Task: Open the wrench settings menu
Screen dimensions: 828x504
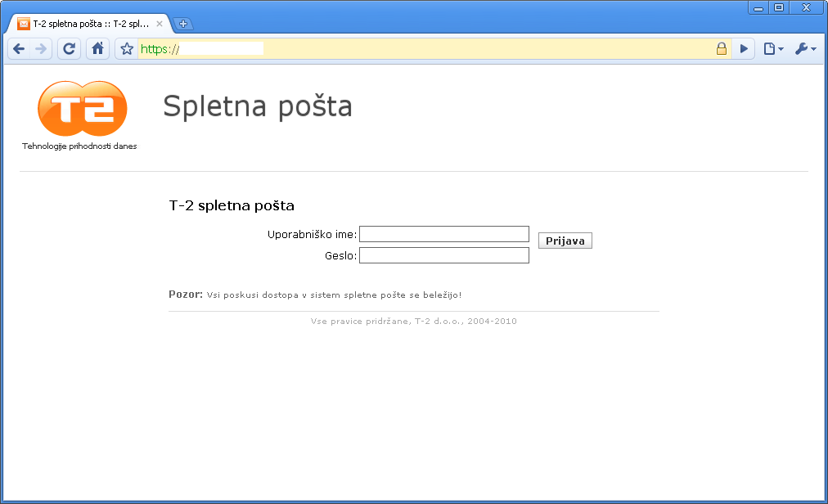Action: [804, 49]
